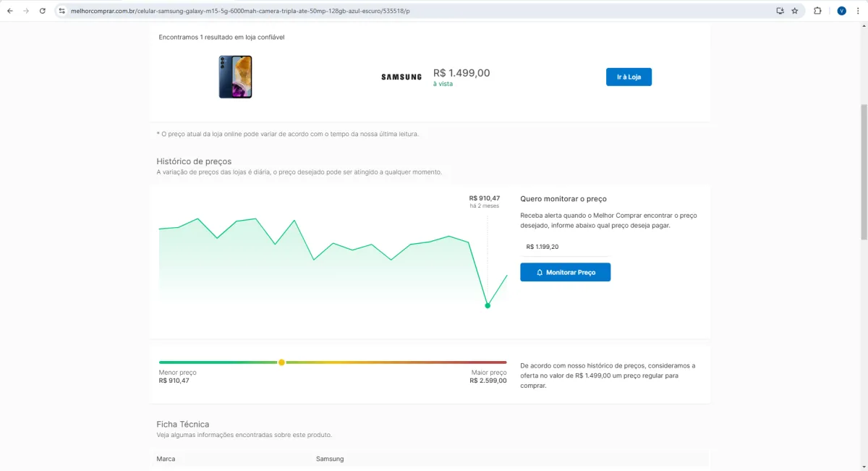Click the Maior preço R$ 2.599,00 label
The height and width of the screenshot is (471, 868).
pos(488,376)
